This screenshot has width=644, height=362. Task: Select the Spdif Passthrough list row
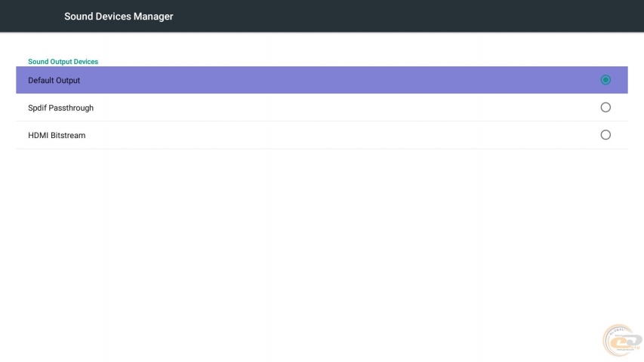coord(302,108)
